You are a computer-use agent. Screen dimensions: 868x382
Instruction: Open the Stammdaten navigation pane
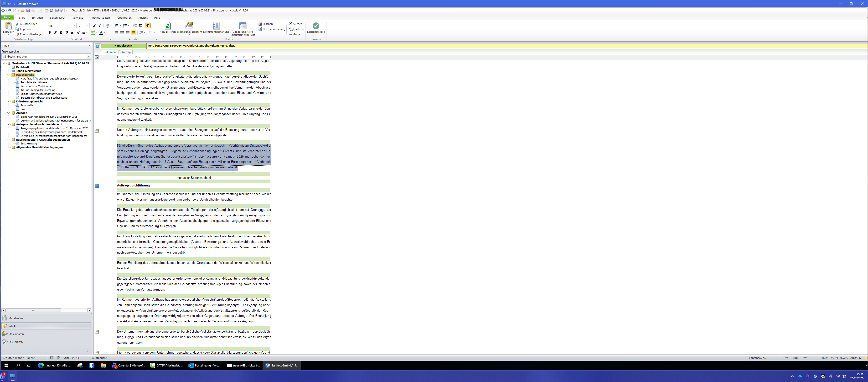coord(46,334)
